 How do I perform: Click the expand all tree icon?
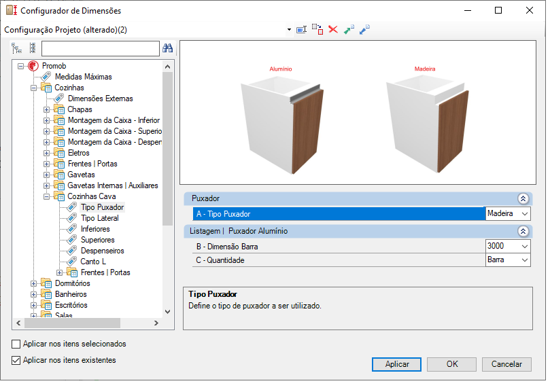pos(17,48)
